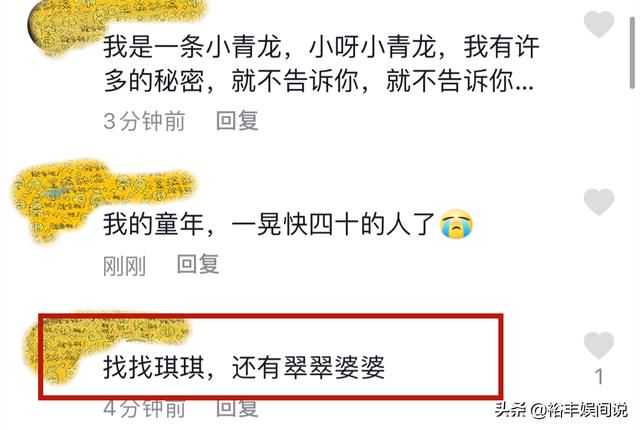Like the 小青龙 comment with the heart icon
640x430 pixels.
click(599, 24)
